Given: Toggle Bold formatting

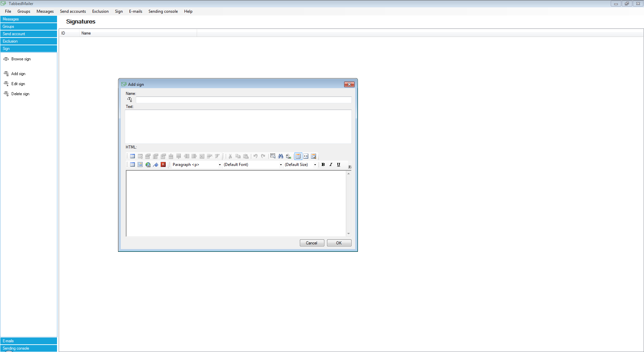Looking at the screenshot, I should pos(323,165).
